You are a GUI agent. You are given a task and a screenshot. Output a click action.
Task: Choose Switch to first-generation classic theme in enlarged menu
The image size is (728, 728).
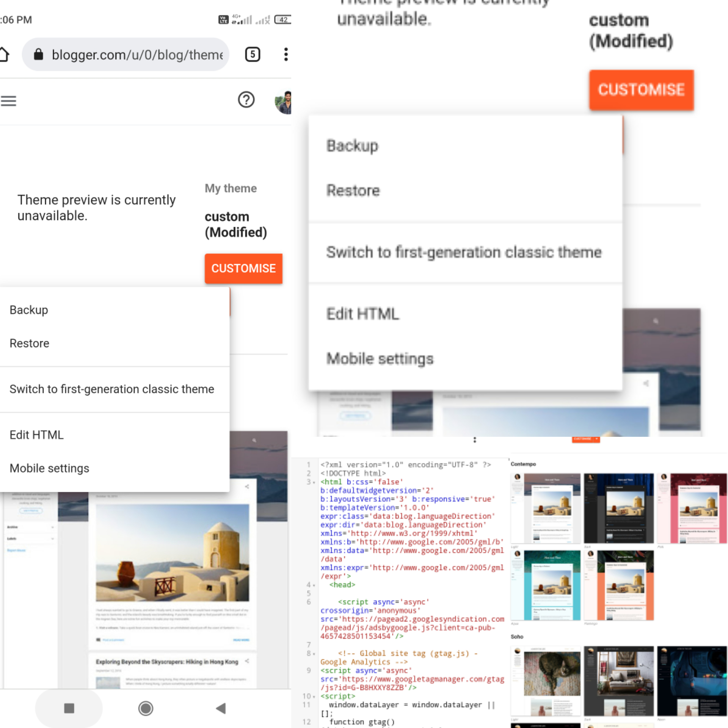(x=465, y=252)
